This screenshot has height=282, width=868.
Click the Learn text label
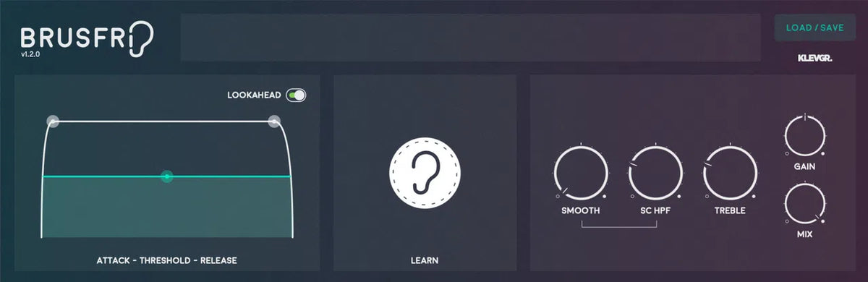(x=424, y=260)
